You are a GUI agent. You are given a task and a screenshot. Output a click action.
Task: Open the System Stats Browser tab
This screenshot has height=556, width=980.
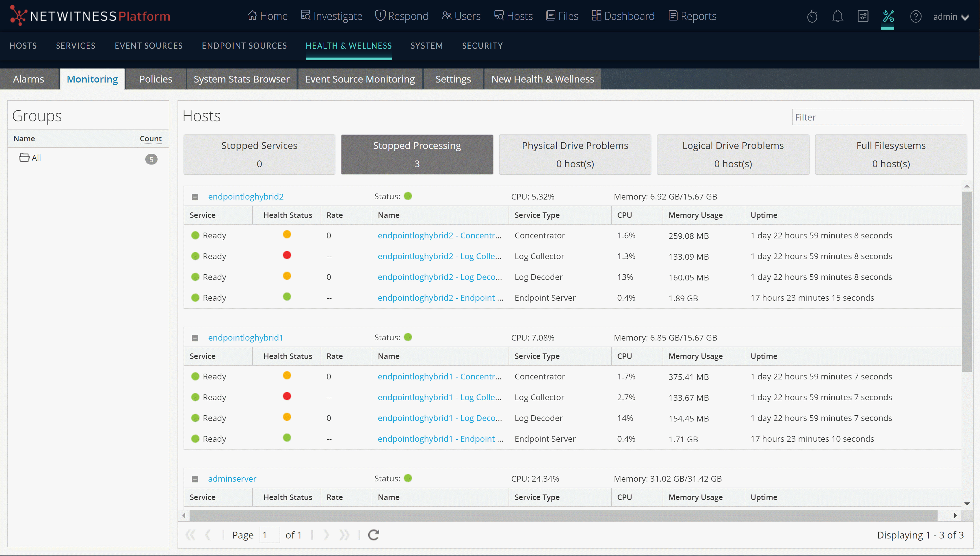241,79
